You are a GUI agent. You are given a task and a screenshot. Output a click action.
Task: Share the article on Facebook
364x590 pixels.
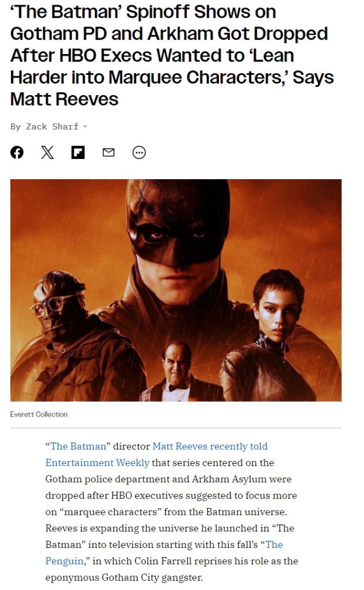[x=17, y=152]
